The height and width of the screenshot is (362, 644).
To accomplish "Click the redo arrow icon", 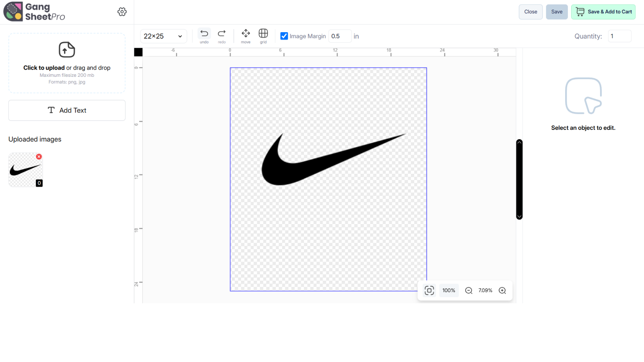I will pos(222,34).
